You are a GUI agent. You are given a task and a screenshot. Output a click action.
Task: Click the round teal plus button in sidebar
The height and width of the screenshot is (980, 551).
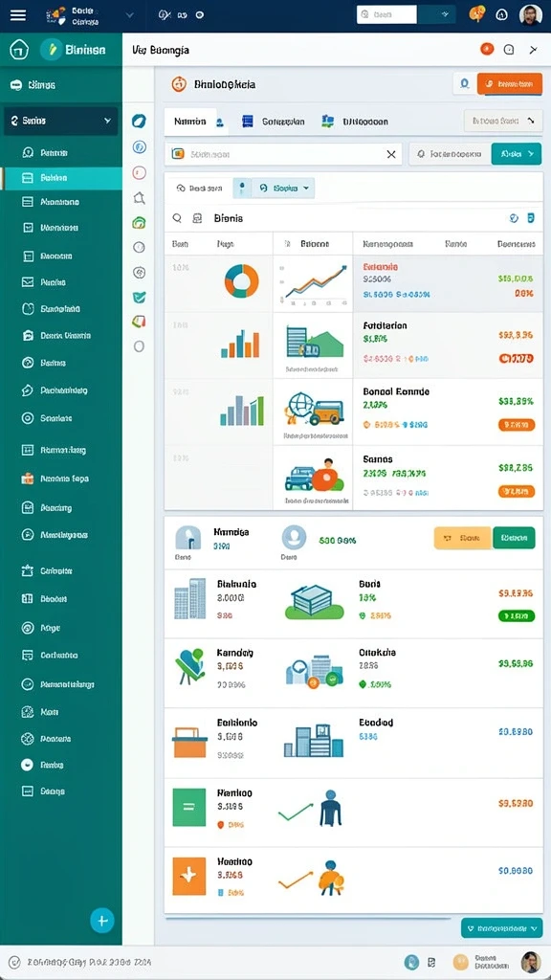click(x=102, y=920)
